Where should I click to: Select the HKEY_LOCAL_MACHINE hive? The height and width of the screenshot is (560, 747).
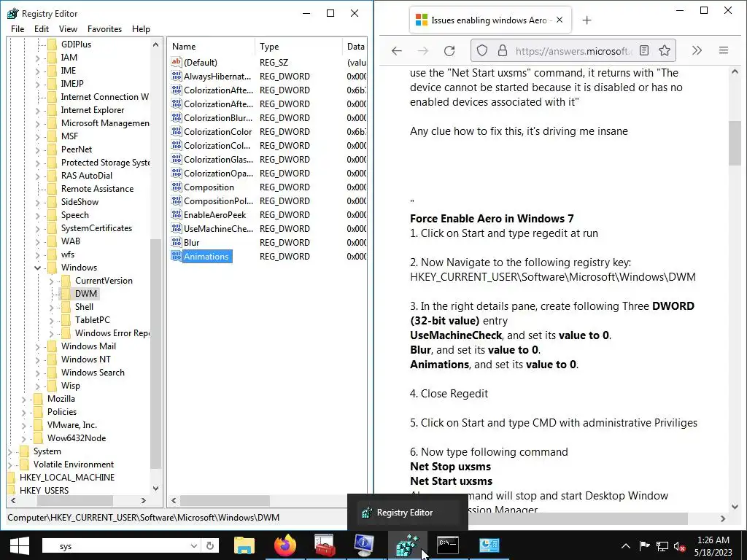point(67,477)
